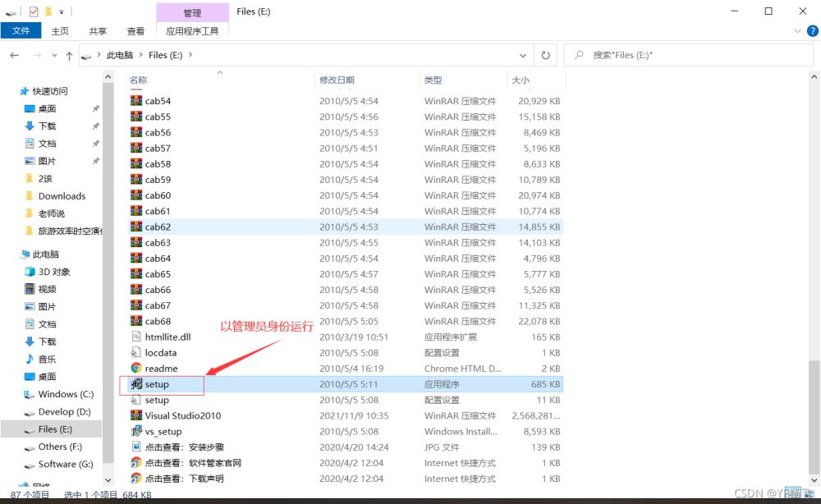
Task: Select the cab60 archive icon
Action: click(x=136, y=195)
